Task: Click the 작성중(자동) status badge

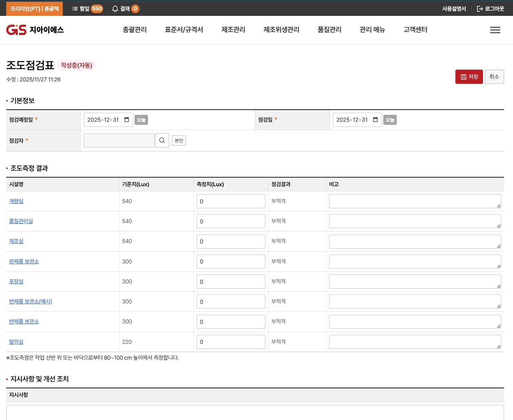Action: [77, 65]
